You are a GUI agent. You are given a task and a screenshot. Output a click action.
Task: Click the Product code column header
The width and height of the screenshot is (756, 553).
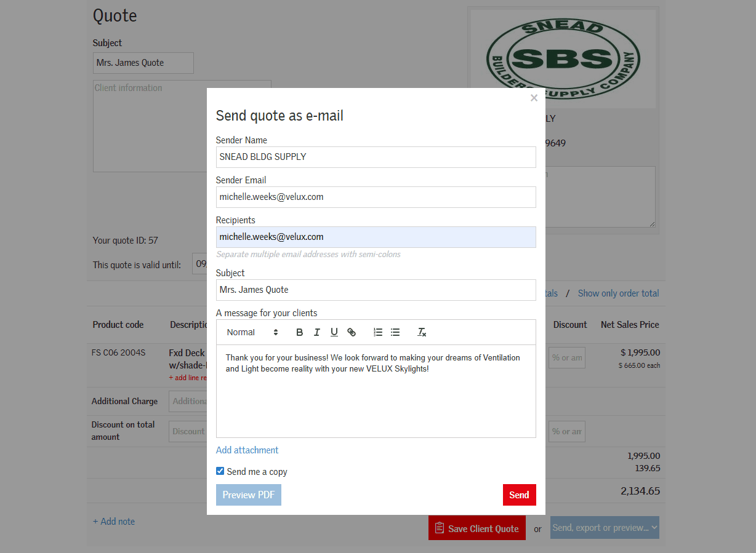tap(118, 325)
